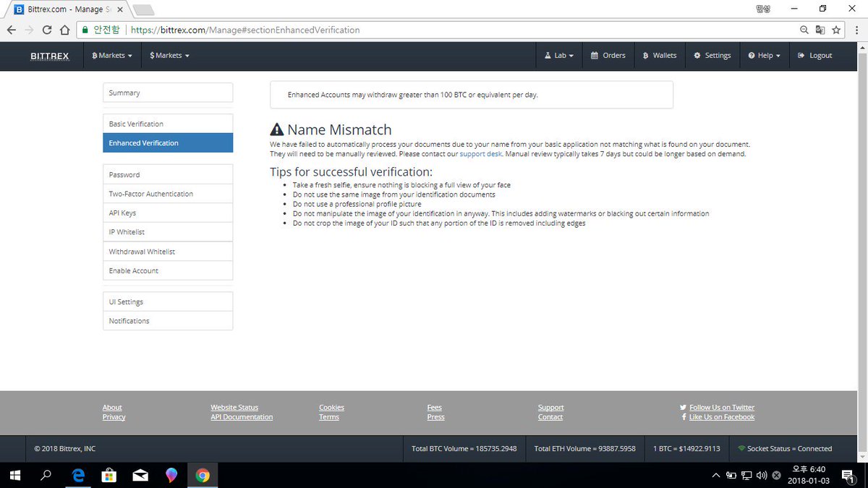Click the support desk link
Screen dimensions: 868x488
point(480,154)
